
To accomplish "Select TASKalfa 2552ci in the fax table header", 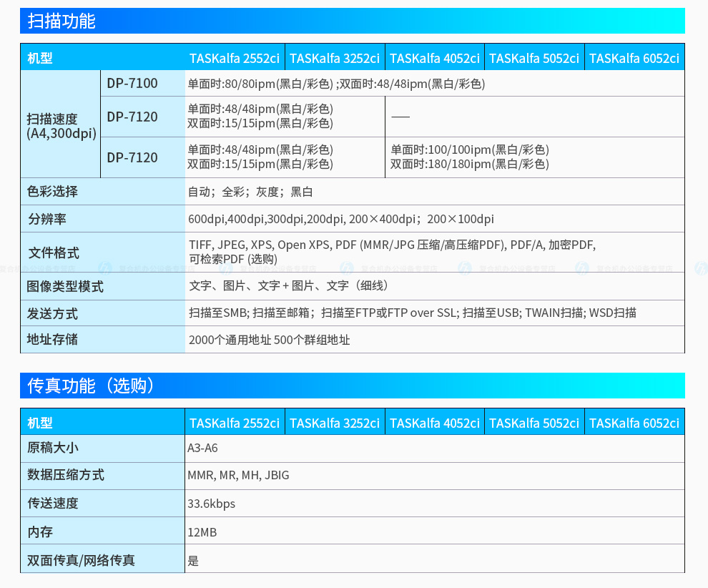I will click(235, 423).
